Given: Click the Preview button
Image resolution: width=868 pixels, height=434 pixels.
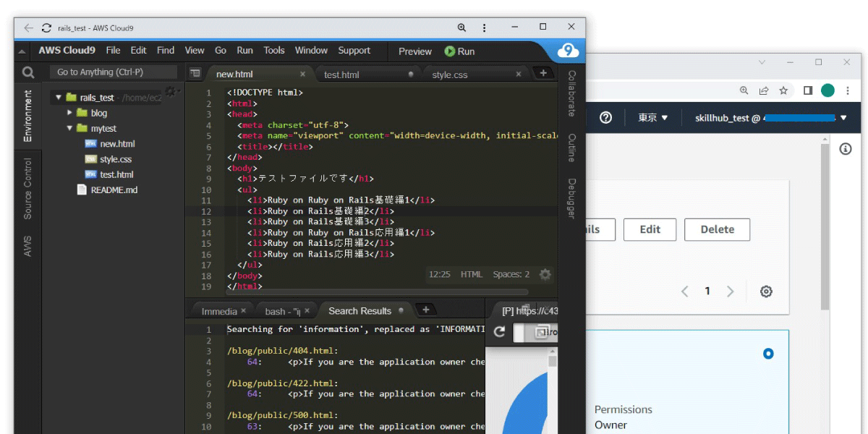Looking at the screenshot, I should point(415,51).
